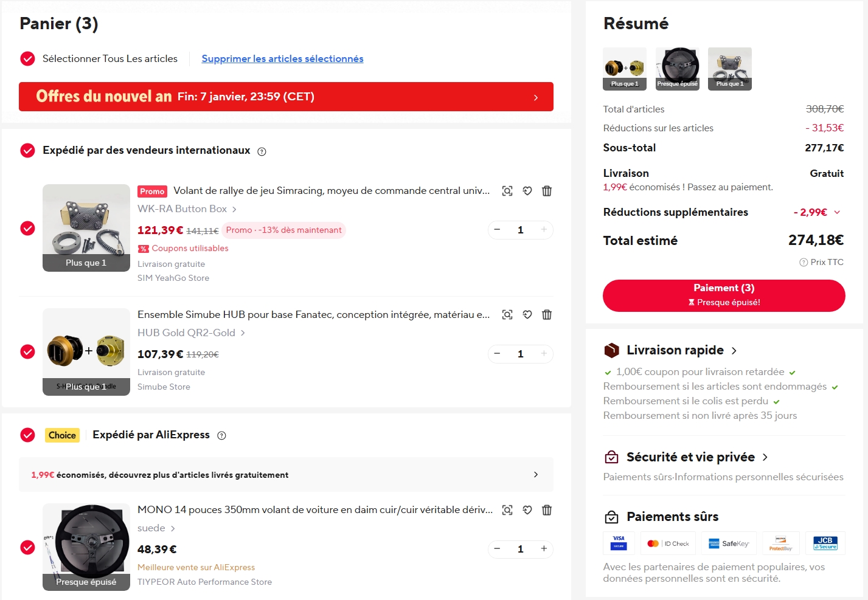Click the red 'Paiement (3)' button
The image size is (868, 600).
click(x=724, y=295)
